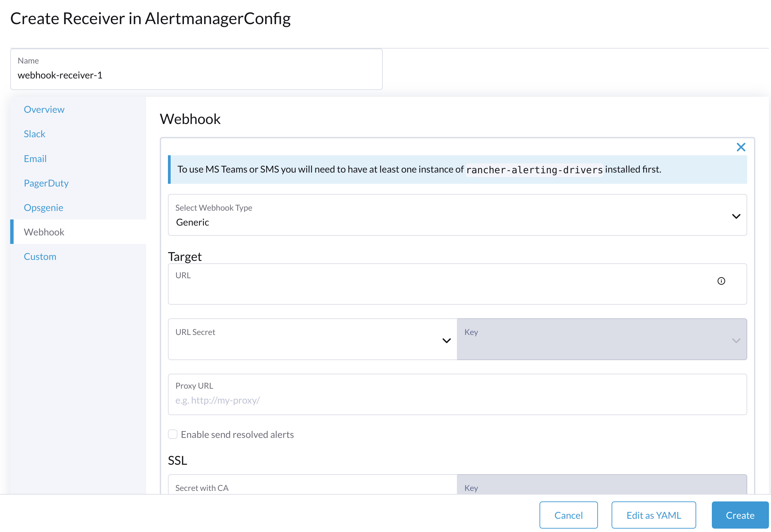The image size is (771, 532).
Task: Edit the receiver Name field
Action: pos(196,75)
